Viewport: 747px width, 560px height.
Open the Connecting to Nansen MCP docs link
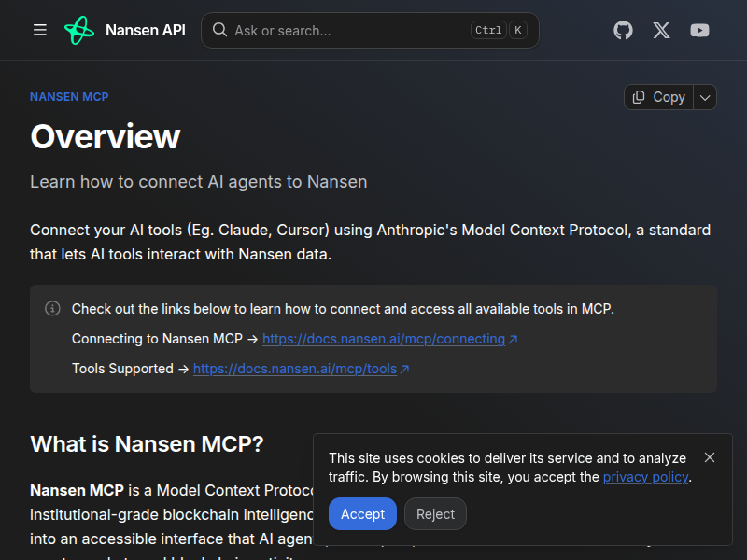pyautogui.click(x=385, y=339)
